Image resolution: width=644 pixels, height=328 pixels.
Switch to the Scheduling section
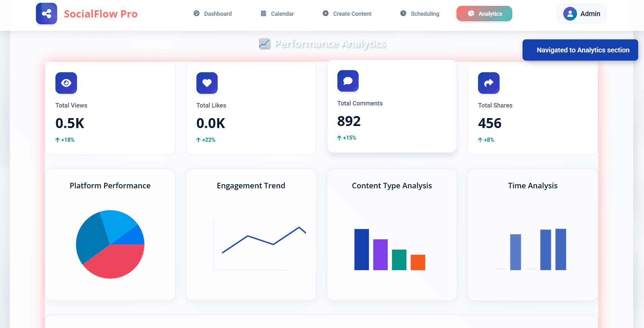420,14
